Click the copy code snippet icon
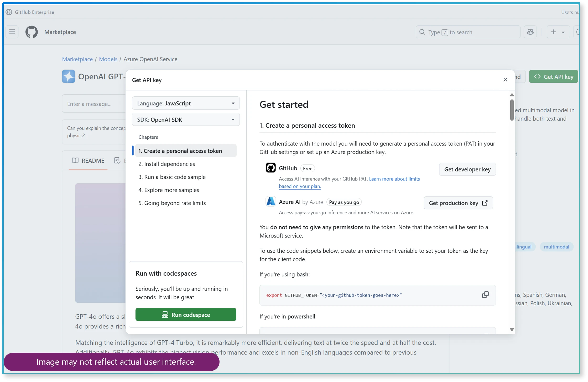The image size is (588, 382). (x=485, y=295)
